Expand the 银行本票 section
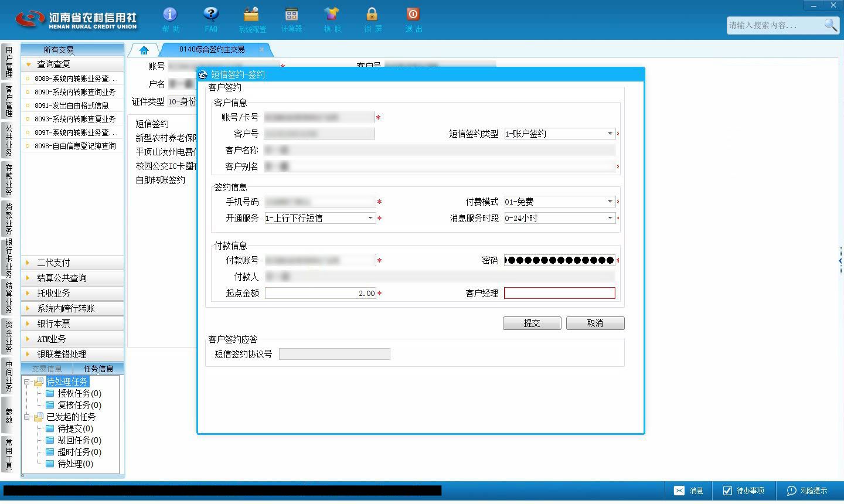 [x=73, y=323]
